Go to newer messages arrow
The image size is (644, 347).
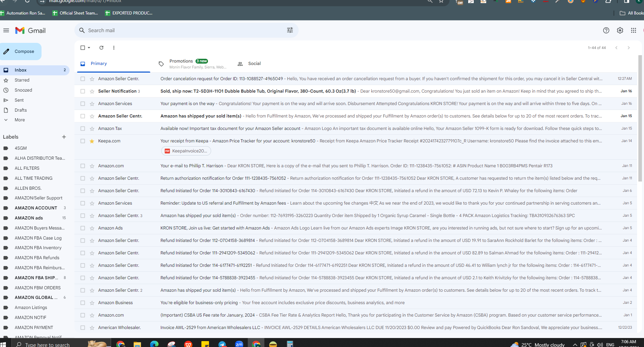(x=616, y=48)
